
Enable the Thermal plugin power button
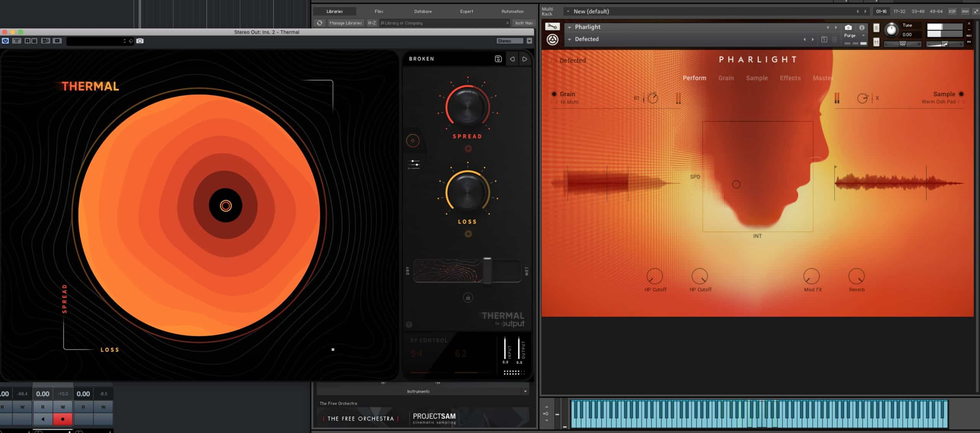pos(5,41)
